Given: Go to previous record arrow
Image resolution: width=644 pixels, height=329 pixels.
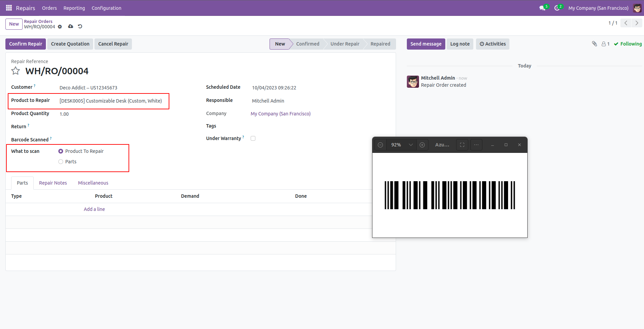Looking at the screenshot, I should click(x=626, y=23).
